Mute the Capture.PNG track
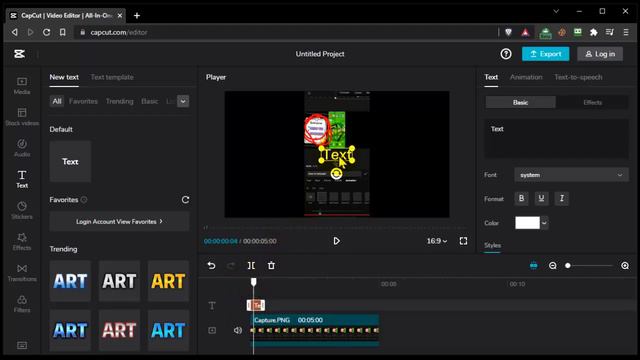Screen dimensions: 640x360 (x=238, y=330)
